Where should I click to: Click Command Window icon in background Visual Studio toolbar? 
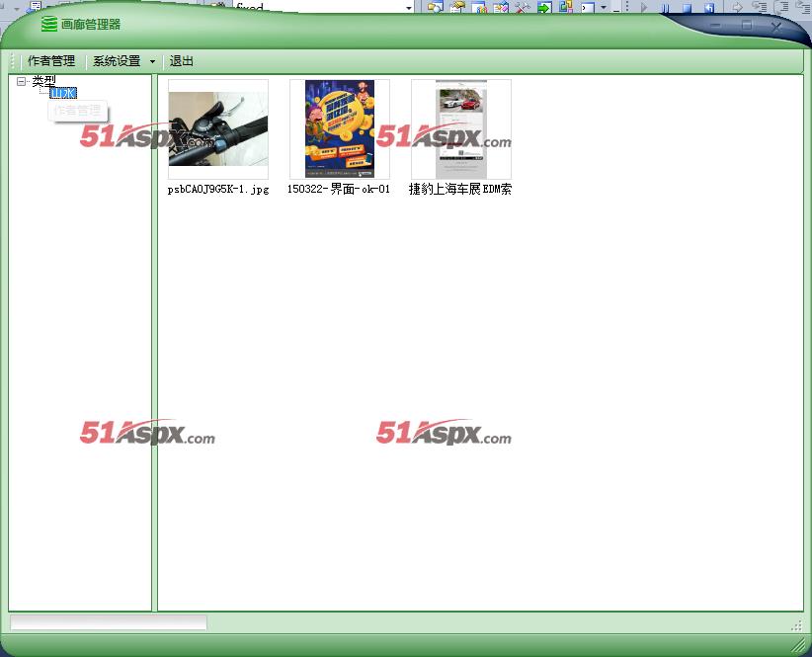tap(588, 7)
